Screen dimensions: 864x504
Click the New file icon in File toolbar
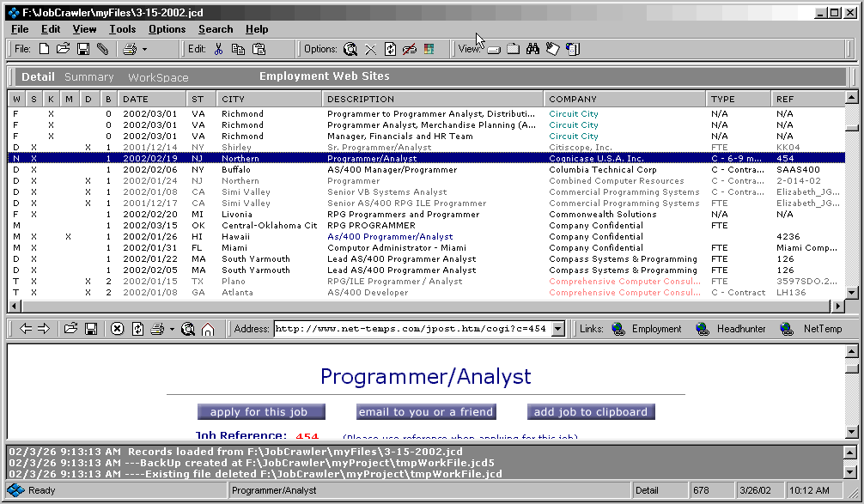(x=44, y=49)
